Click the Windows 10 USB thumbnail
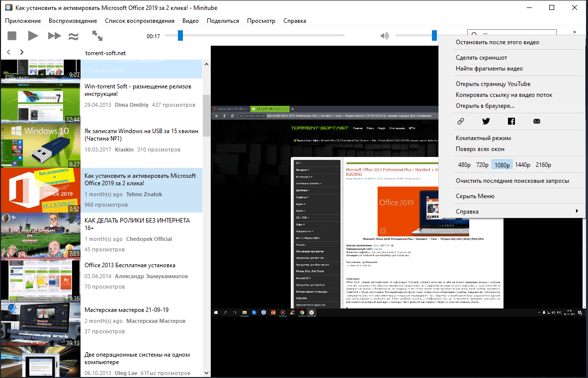The width and height of the screenshot is (588, 378). click(40, 146)
